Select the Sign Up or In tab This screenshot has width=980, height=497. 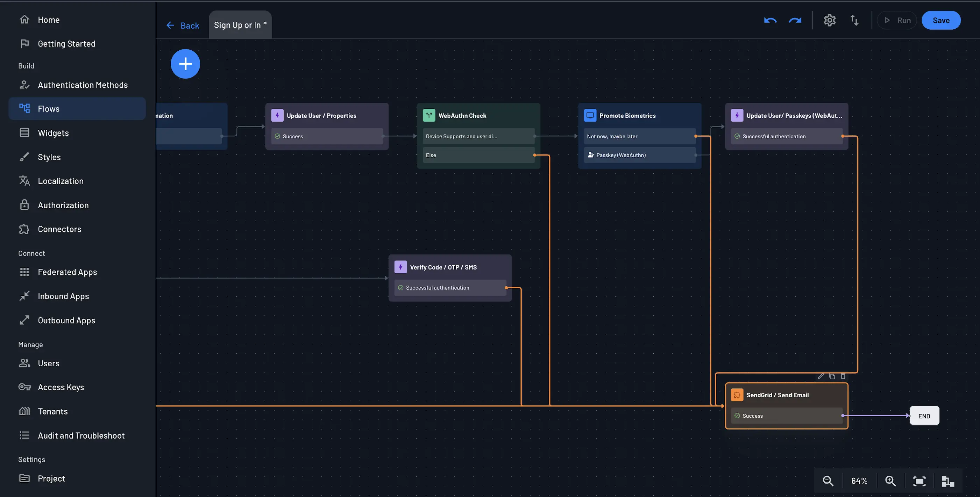click(240, 25)
